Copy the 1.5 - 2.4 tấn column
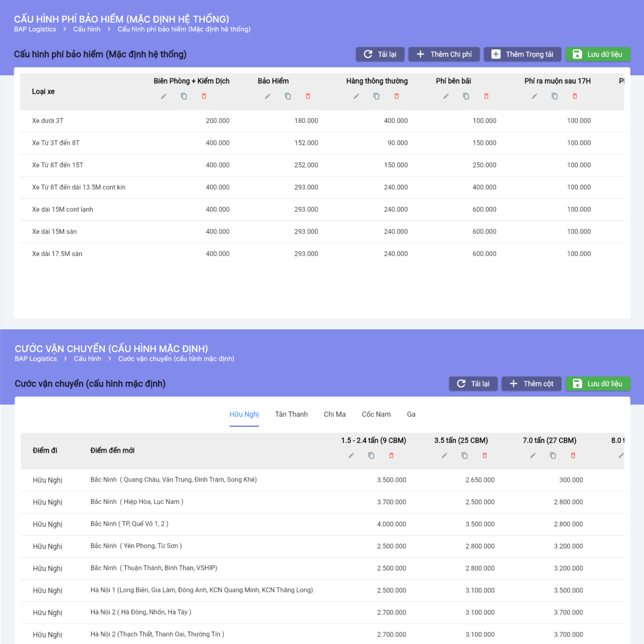Viewport: 644px width, 644px height. pyautogui.click(x=371, y=455)
